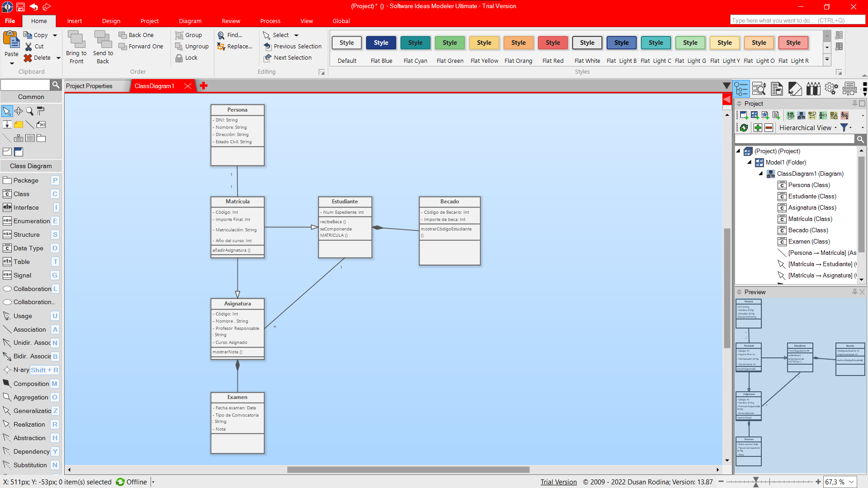The image size is (868, 488).
Task: Open the gears settings sidebar panel
Action: pyautogui.click(x=831, y=89)
